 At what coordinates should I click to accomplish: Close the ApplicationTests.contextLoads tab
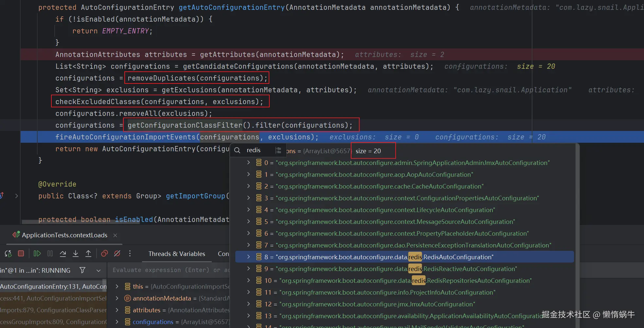click(x=115, y=235)
